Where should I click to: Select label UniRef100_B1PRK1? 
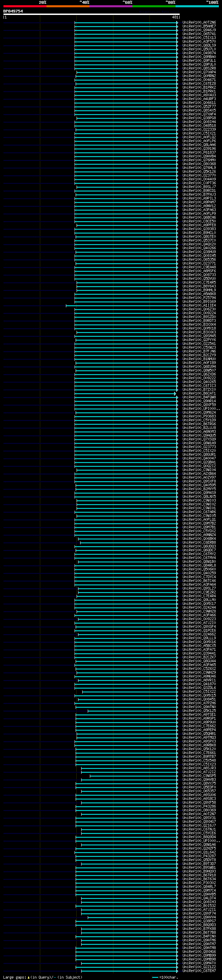(x=199, y=91)
